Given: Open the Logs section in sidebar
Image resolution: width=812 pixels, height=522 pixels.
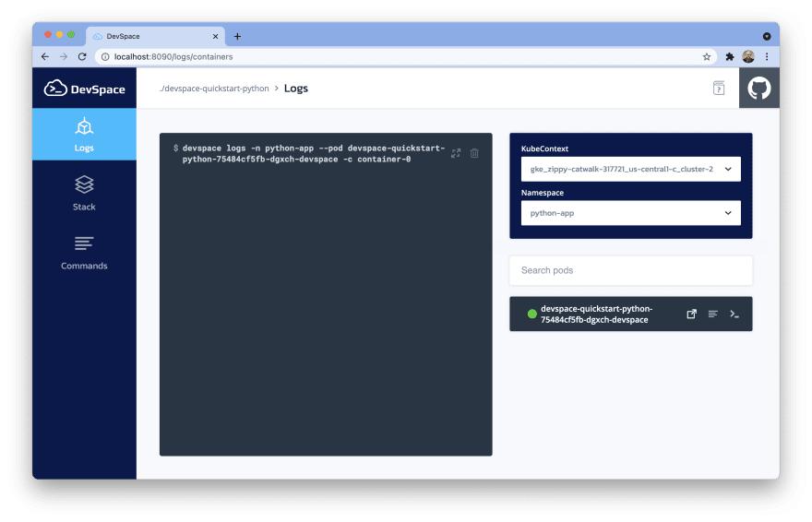Looking at the screenshot, I should 84,135.
